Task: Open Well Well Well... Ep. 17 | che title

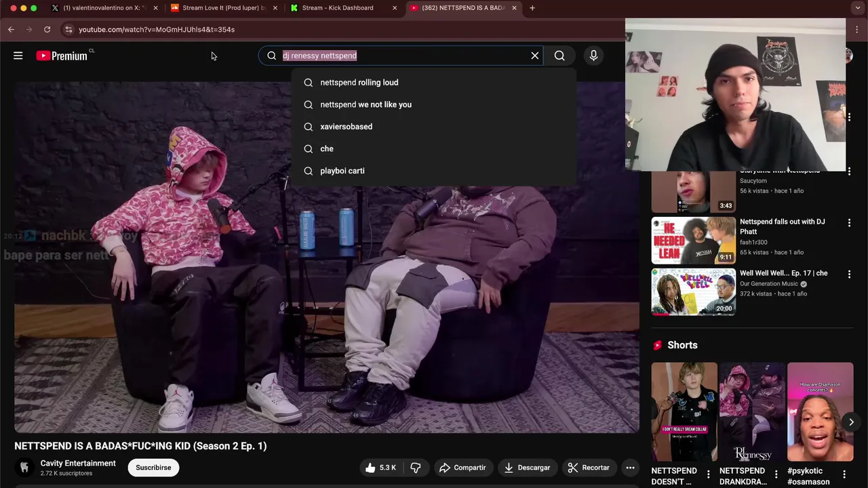Action: click(x=784, y=273)
